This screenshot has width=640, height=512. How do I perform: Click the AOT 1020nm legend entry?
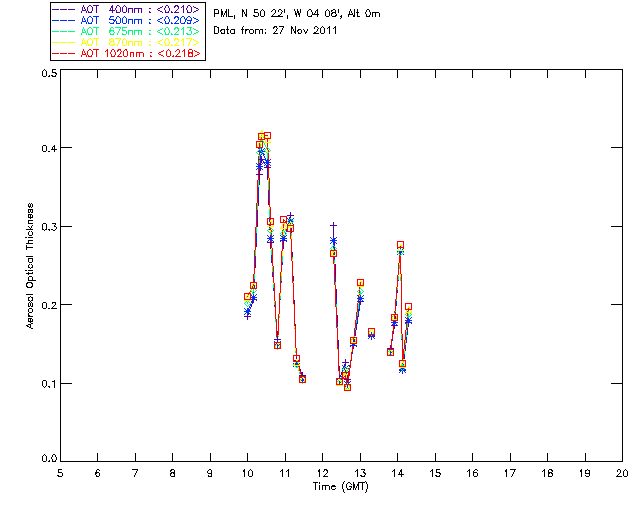(126, 53)
